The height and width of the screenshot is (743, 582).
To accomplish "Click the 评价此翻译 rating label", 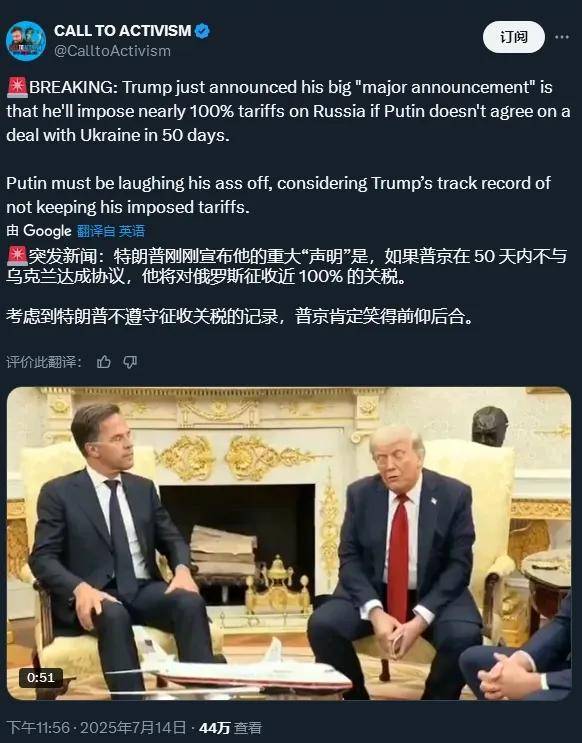I will click(x=44, y=362).
